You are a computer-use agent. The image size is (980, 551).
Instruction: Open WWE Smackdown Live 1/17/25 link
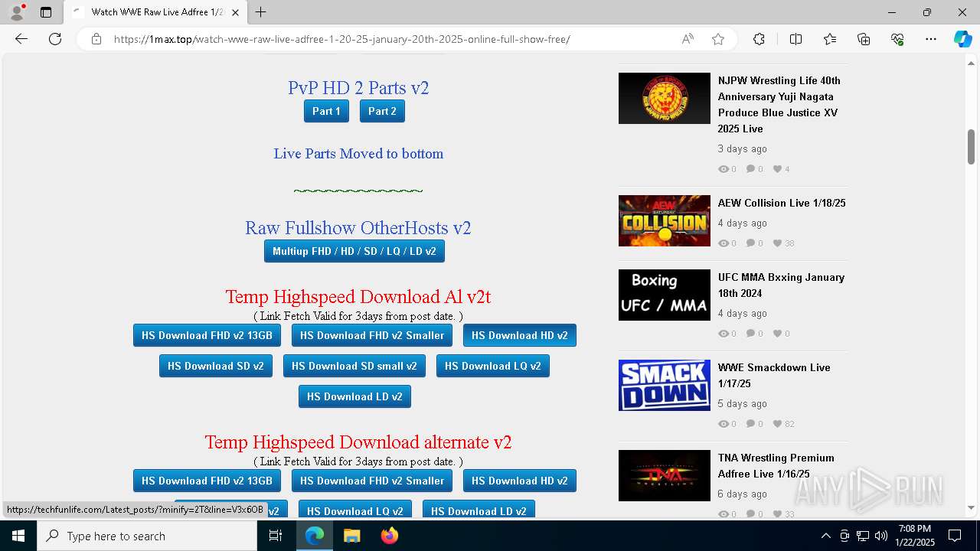pyautogui.click(x=774, y=375)
